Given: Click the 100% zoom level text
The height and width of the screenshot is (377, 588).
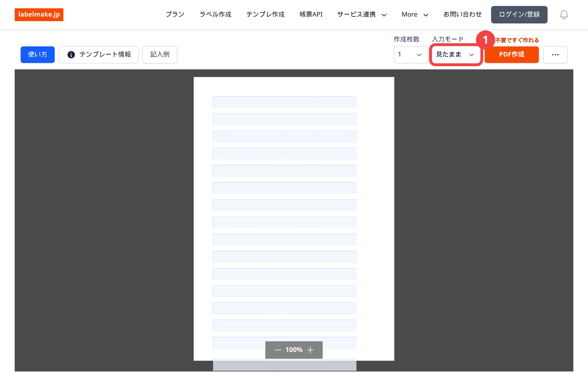Looking at the screenshot, I should (294, 350).
